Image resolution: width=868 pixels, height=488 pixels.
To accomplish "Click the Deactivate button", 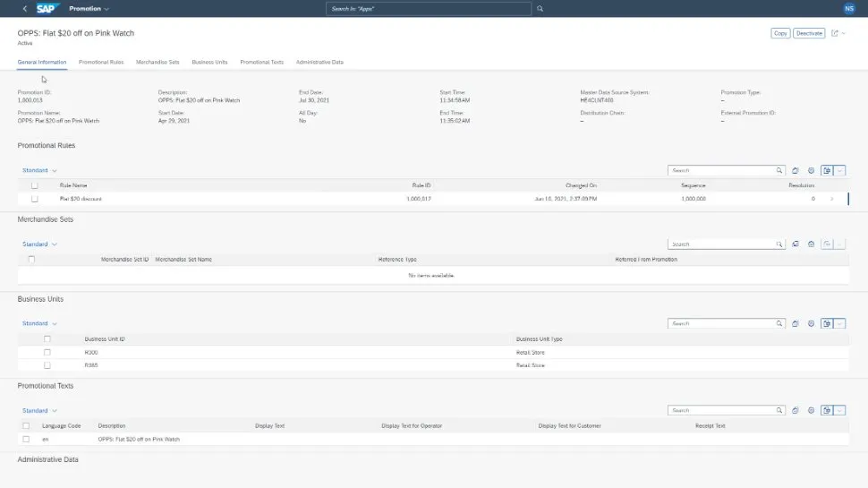I will [809, 33].
